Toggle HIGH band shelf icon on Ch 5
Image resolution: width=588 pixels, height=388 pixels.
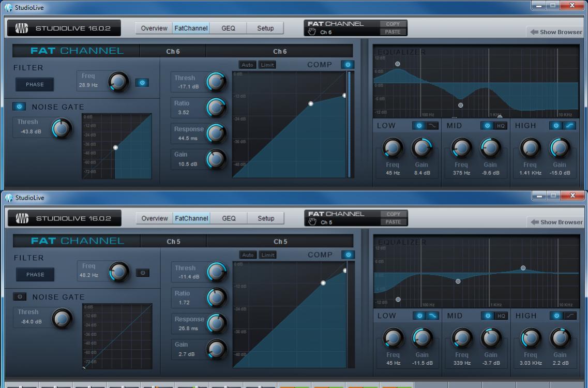point(570,316)
